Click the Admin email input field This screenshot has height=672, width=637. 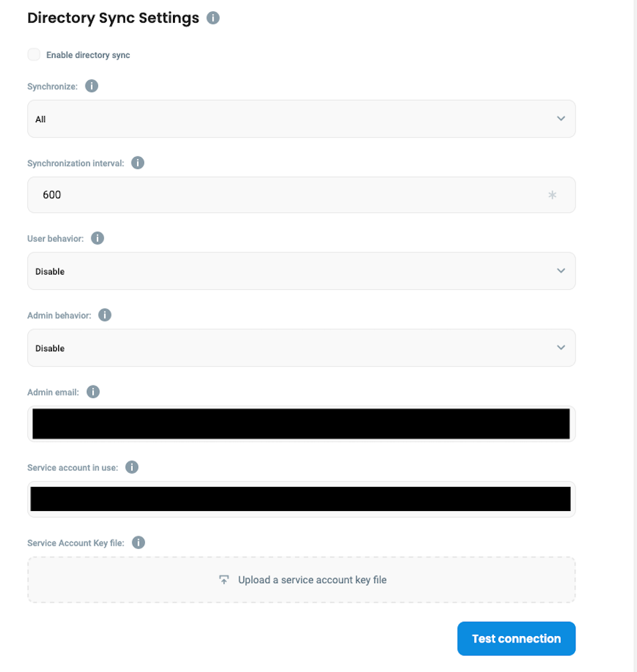[x=301, y=424]
